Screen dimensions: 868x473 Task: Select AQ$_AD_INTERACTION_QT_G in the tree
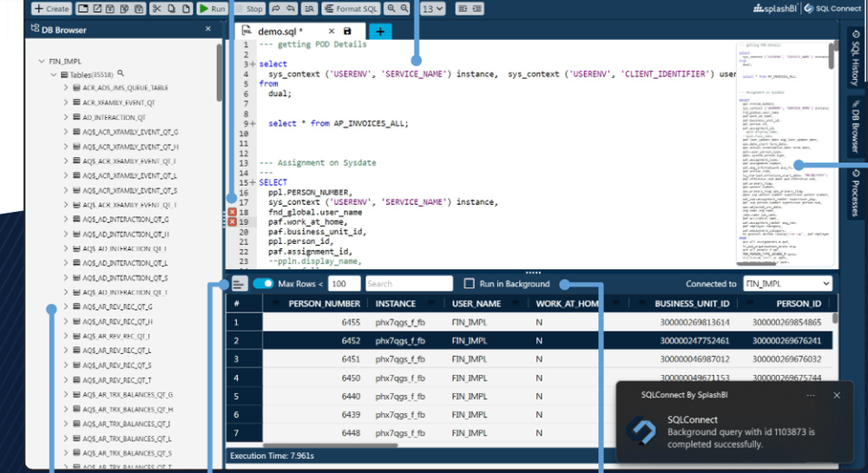(x=126, y=219)
